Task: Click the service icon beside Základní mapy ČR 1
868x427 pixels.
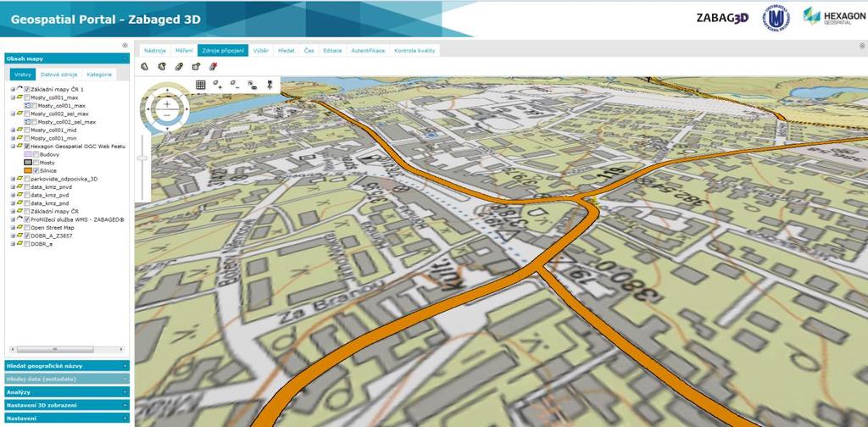Action: [19, 89]
